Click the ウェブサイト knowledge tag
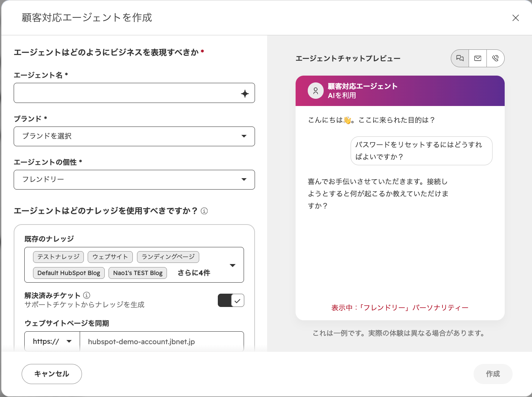 pos(110,257)
